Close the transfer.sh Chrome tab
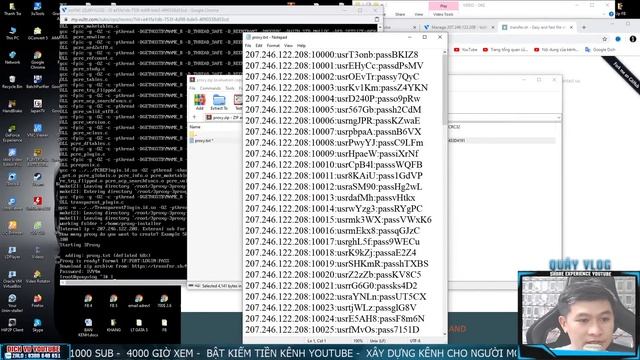Viewport: 640px width, 360px height. coord(571,27)
